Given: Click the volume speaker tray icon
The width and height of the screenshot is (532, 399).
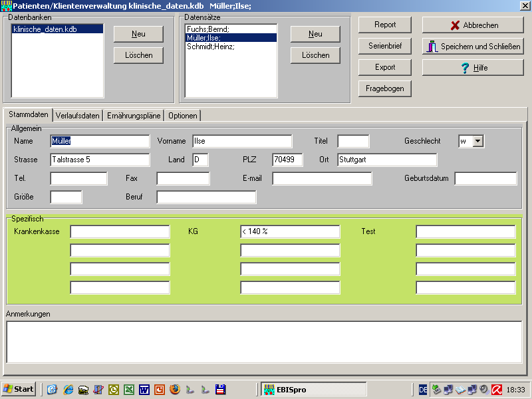Looking at the screenshot, I should point(483,390).
